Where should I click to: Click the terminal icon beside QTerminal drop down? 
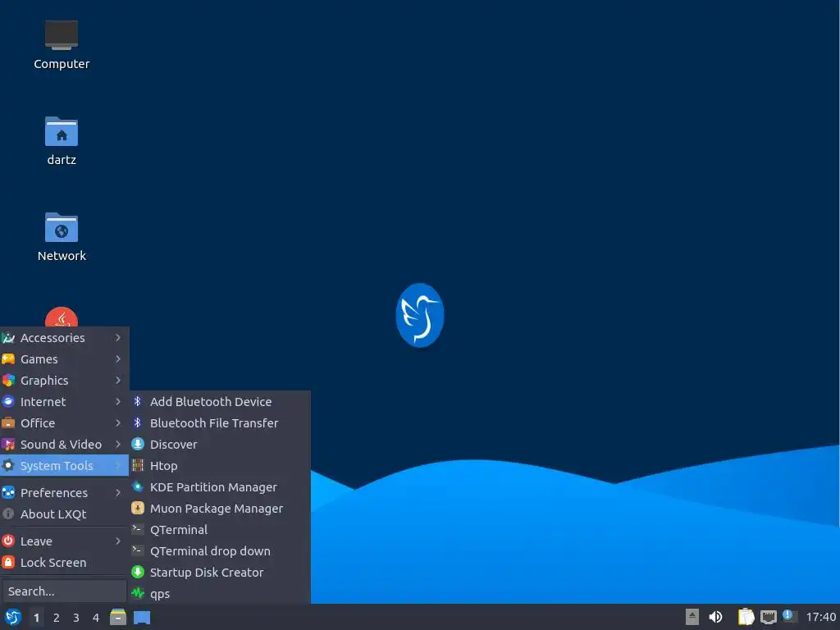[x=138, y=550]
